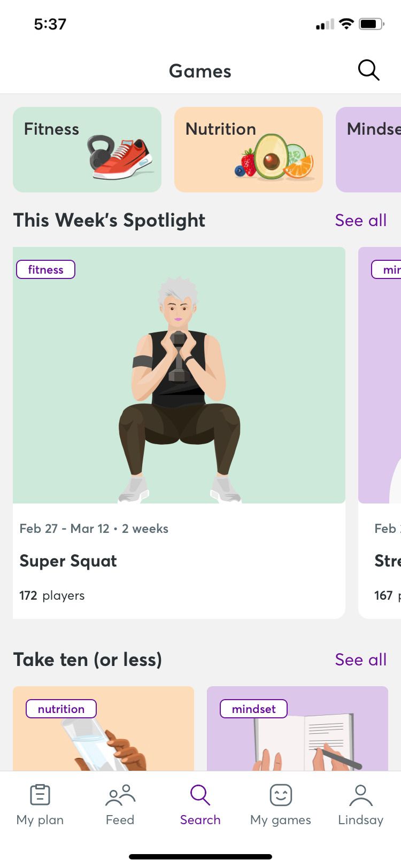Screen dimensions: 401x868
Task: Open the Feed people icon
Action: tap(120, 795)
